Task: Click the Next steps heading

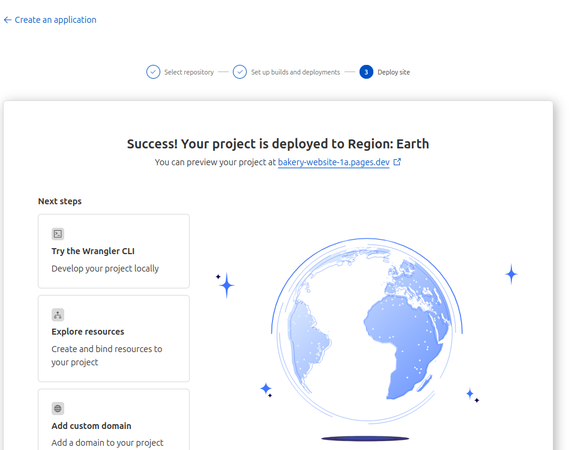Action: click(x=60, y=201)
